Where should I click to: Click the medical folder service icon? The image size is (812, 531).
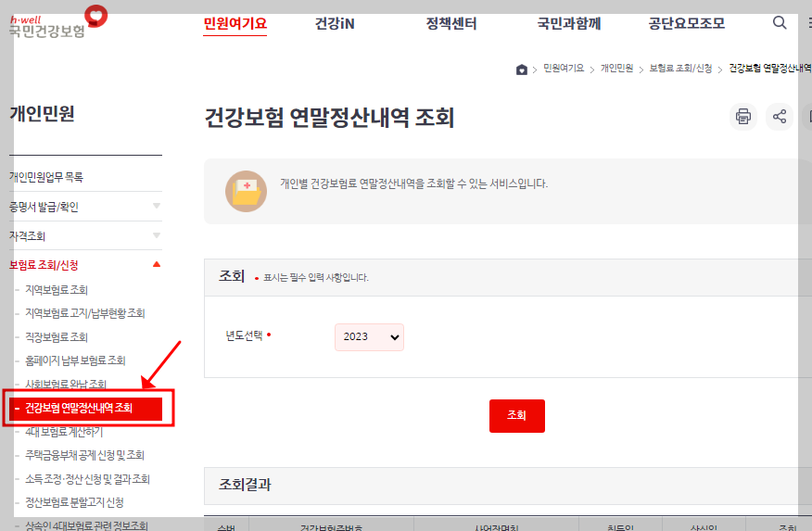click(x=246, y=192)
